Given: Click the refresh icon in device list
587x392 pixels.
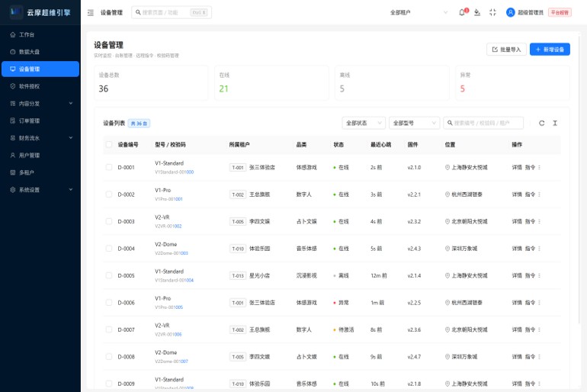Looking at the screenshot, I should pyautogui.click(x=542, y=124).
